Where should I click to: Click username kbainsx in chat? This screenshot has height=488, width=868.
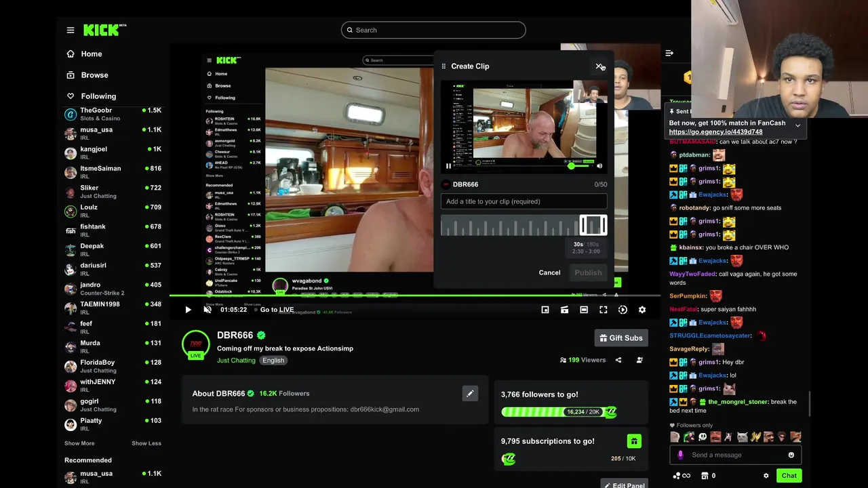pos(690,247)
